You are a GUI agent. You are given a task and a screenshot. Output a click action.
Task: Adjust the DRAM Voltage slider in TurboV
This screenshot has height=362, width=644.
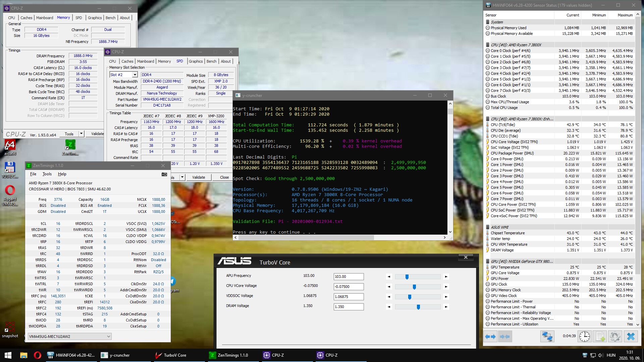[x=418, y=307]
